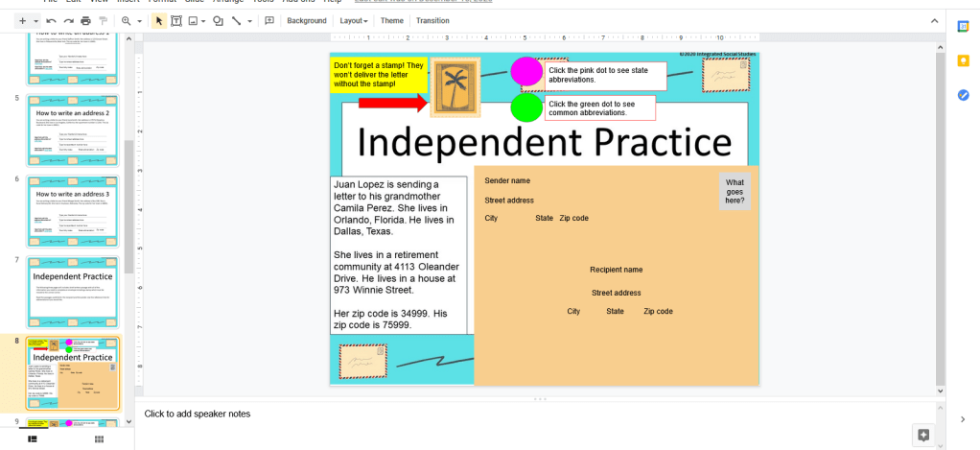The width and height of the screenshot is (980, 450).
Task: Open the Transition panel
Action: 432,20
